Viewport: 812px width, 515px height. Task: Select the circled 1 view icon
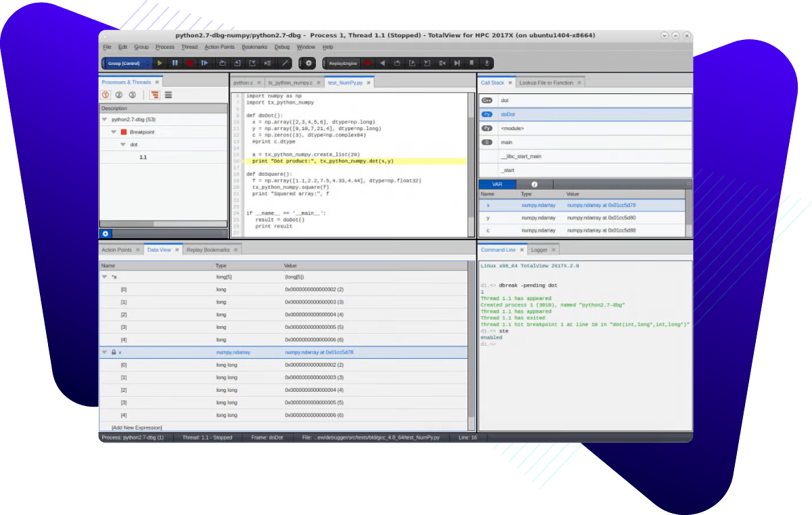click(106, 95)
